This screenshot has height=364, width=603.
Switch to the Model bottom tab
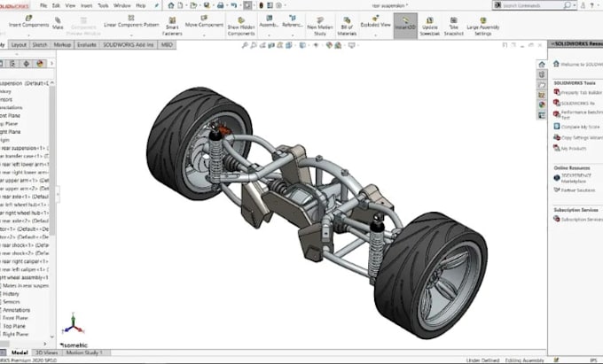coord(20,352)
